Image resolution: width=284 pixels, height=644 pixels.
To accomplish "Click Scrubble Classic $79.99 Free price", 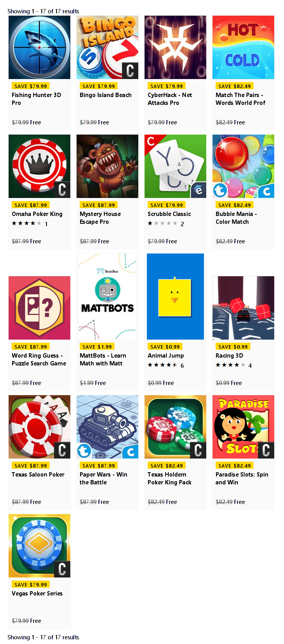I will coord(163,241).
